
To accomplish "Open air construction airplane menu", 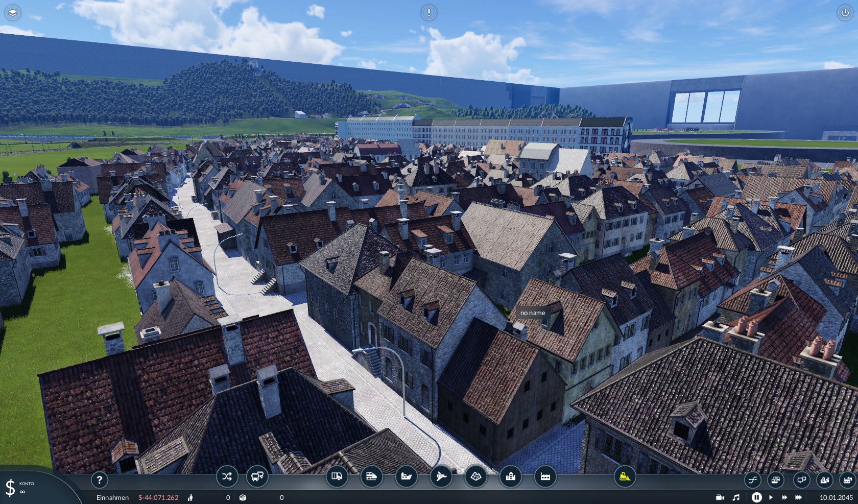I will pyautogui.click(x=441, y=476).
